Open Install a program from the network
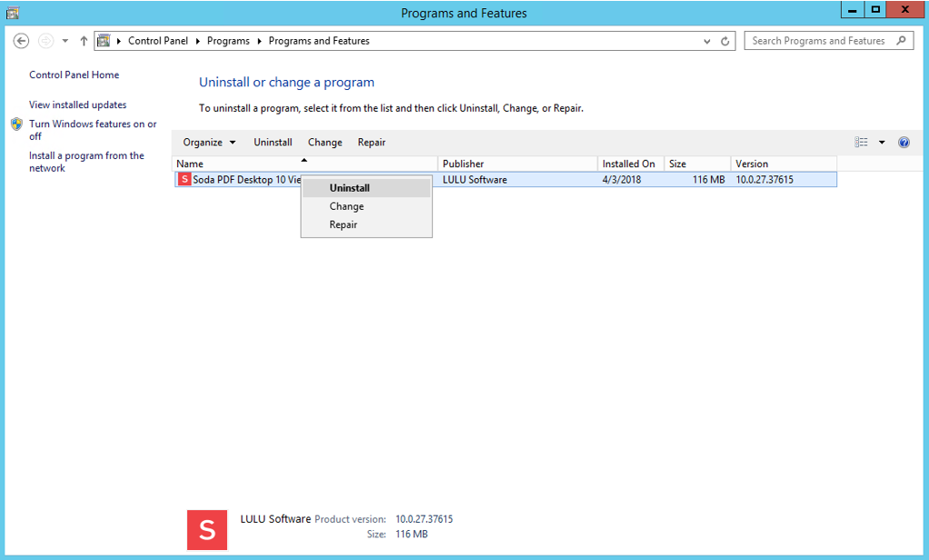Screen dimensions: 929x560 (86, 162)
